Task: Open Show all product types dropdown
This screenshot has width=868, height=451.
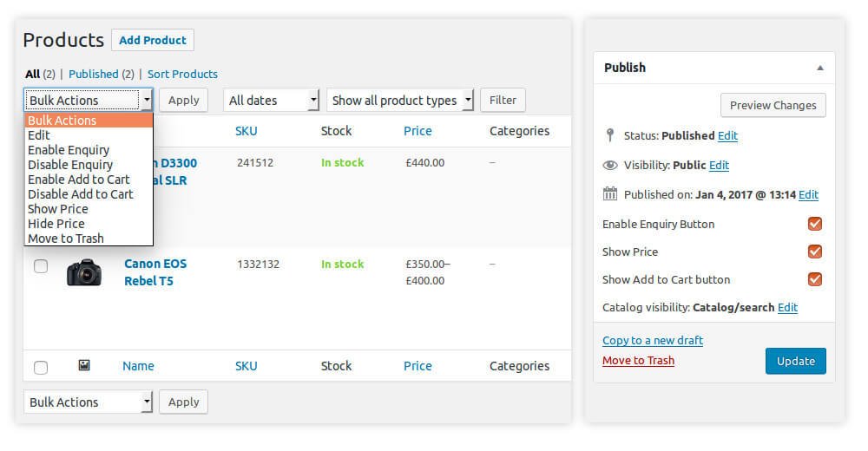Action: click(x=400, y=100)
